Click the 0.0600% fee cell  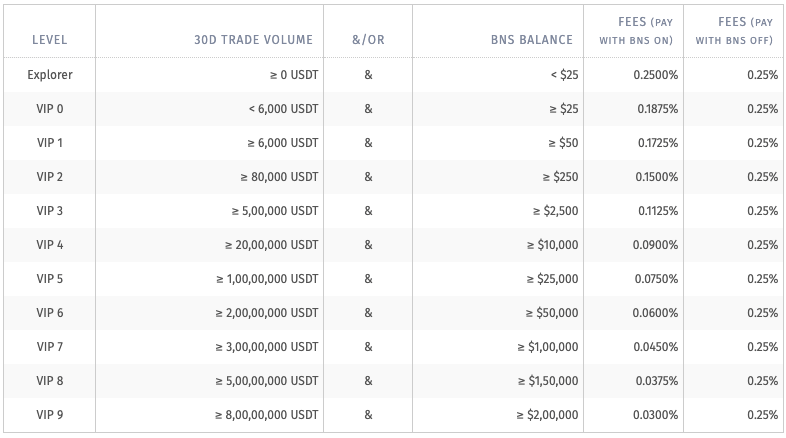[x=655, y=313]
